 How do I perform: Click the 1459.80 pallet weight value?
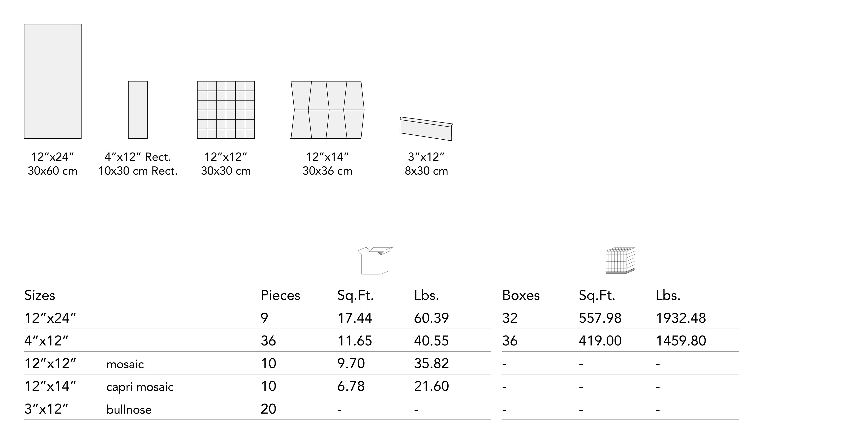click(681, 341)
